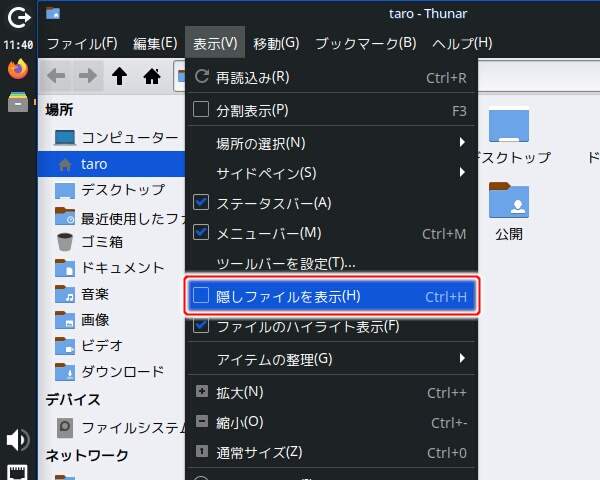Image resolution: width=600 pixels, height=480 pixels.
Task: Go to parent folder with up arrow
Action: (120, 76)
